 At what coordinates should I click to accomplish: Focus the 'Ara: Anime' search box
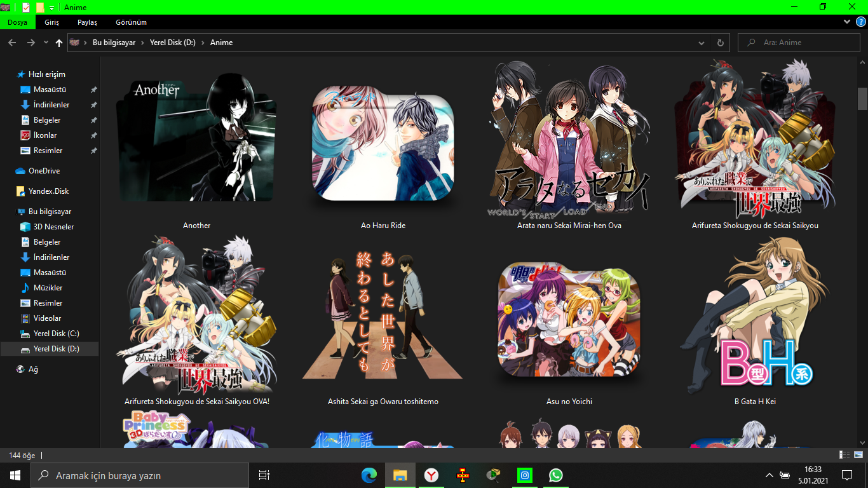tap(799, 43)
